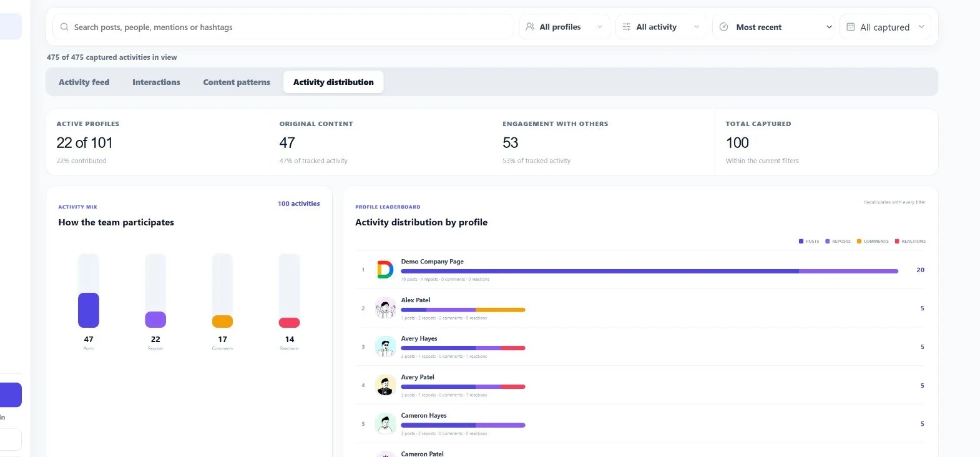Click the '53% of tracked activity' caption

point(536,161)
